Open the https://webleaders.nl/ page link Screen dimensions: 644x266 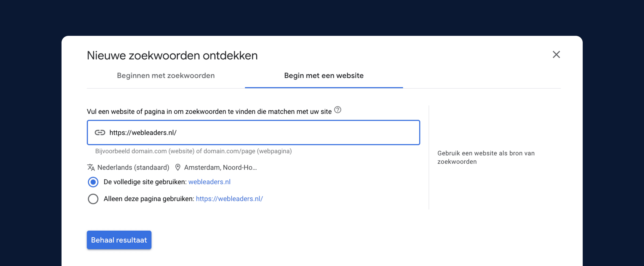229,199
